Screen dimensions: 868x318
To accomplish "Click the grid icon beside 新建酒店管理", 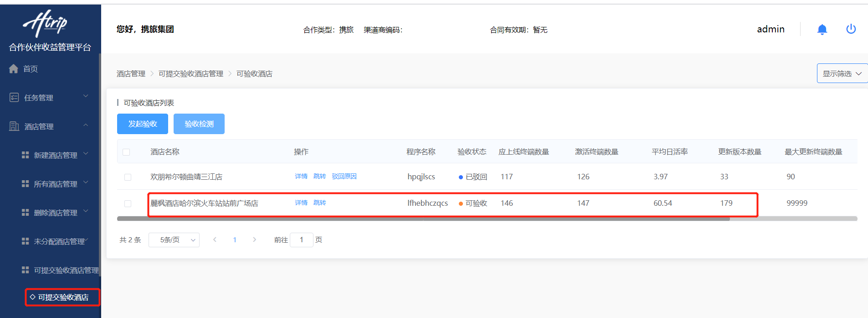I will click(25, 155).
